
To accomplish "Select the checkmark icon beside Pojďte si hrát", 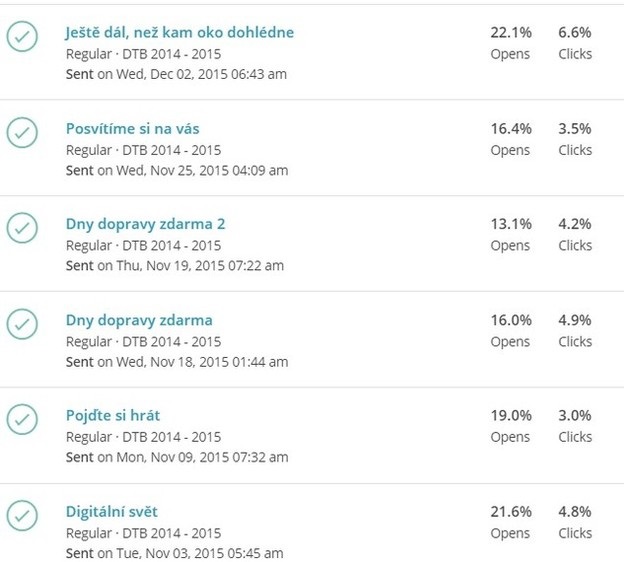I will coord(22,420).
